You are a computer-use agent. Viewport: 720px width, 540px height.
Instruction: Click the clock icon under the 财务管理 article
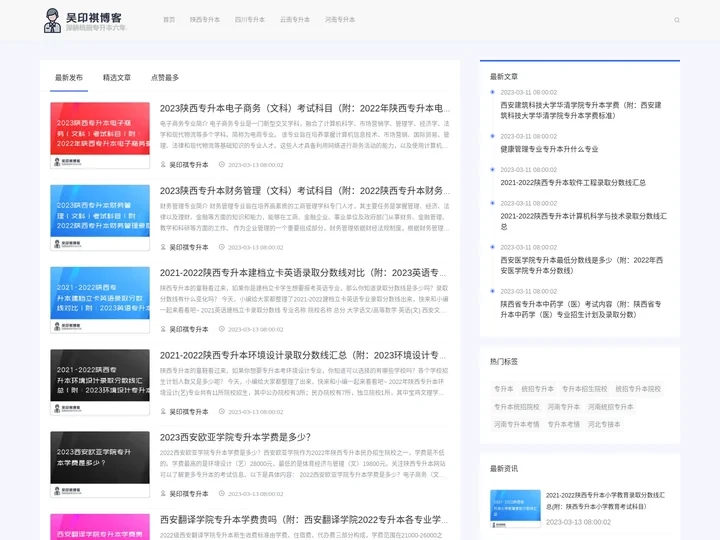(221, 247)
